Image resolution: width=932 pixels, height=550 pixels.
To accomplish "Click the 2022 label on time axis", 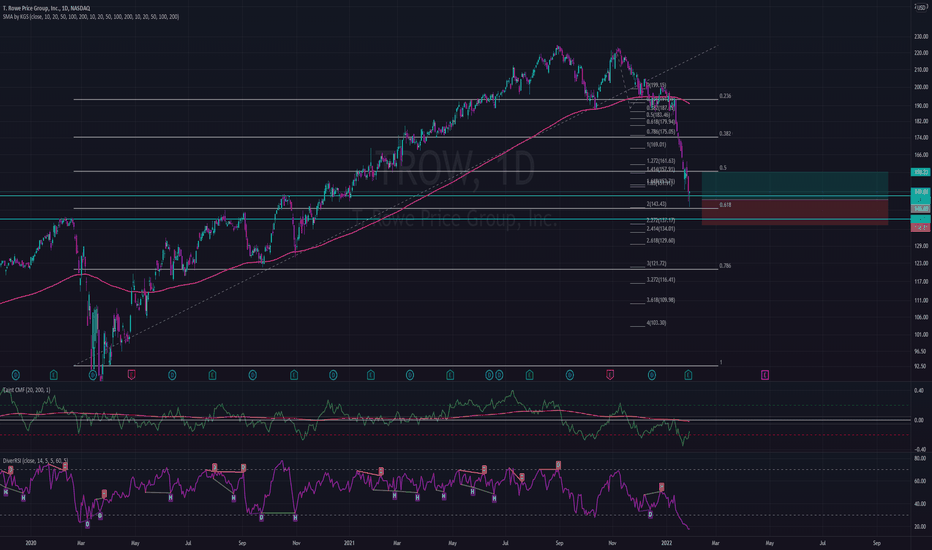I will coord(667,543).
